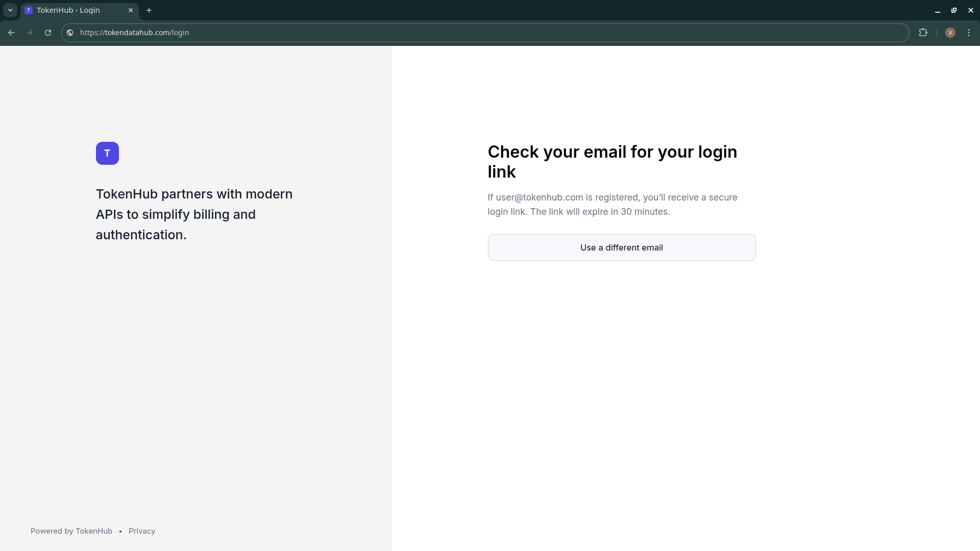Restore down the browser window

click(x=954, y=10)
